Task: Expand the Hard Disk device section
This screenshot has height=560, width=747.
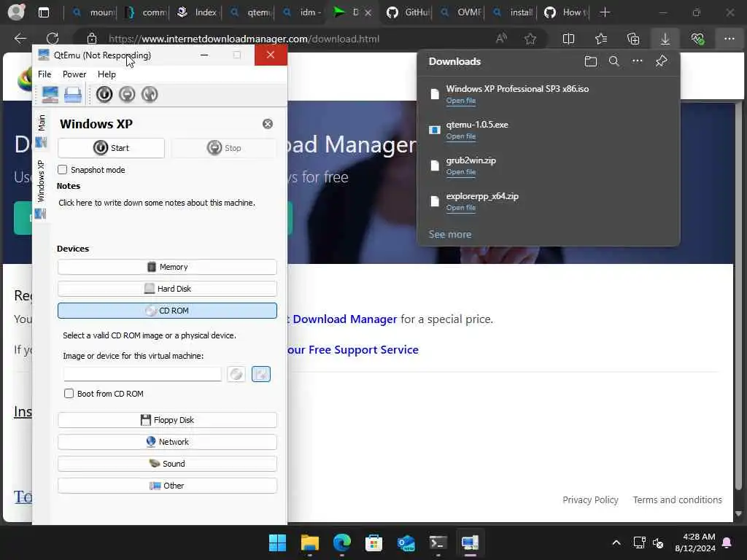Action: point(167,289)
